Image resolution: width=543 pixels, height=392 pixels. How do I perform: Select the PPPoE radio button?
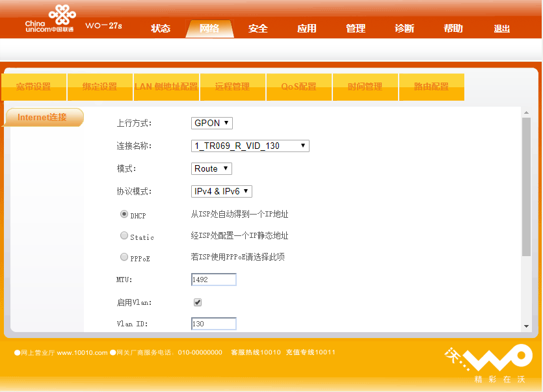124,256
